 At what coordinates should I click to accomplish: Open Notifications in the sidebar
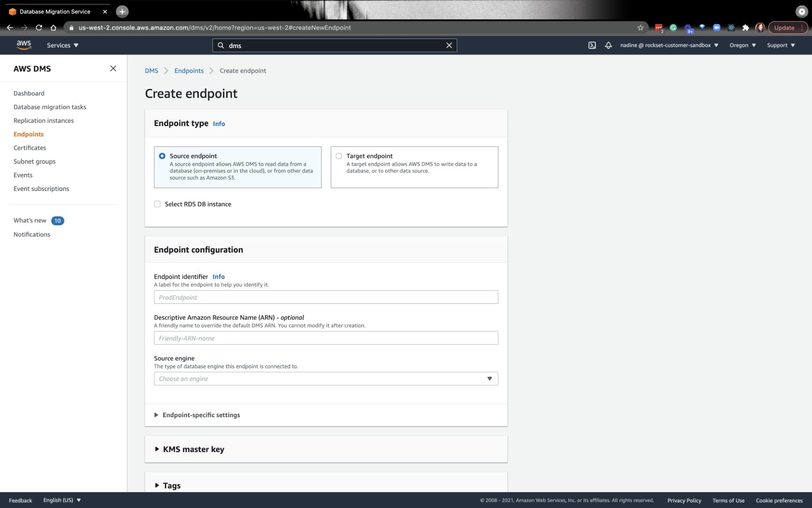(32, 235)
